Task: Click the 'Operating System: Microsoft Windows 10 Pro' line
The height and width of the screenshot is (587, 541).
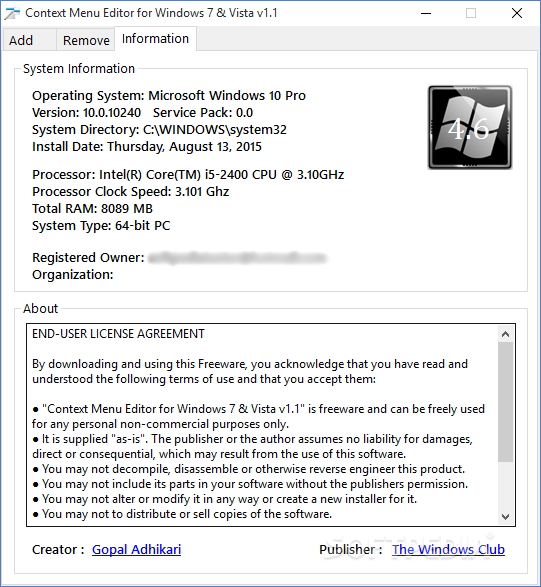Action: [x=169, y=95]
